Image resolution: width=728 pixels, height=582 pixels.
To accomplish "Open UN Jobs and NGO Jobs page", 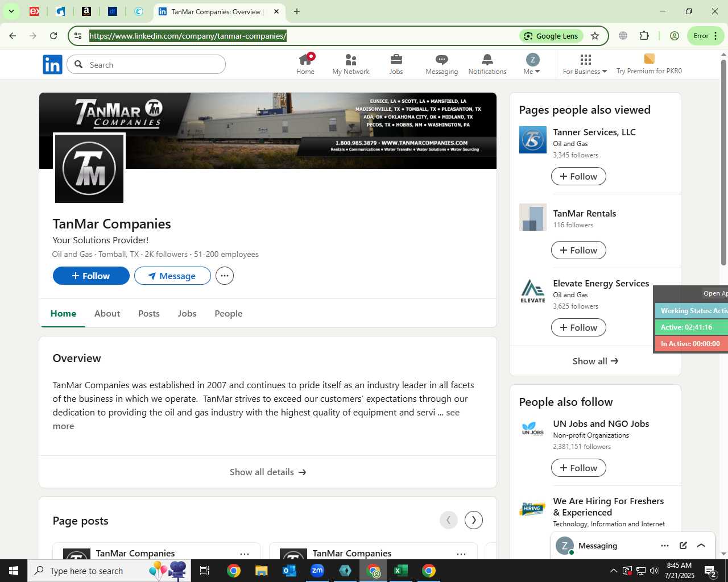I will (x=601, y=423).
